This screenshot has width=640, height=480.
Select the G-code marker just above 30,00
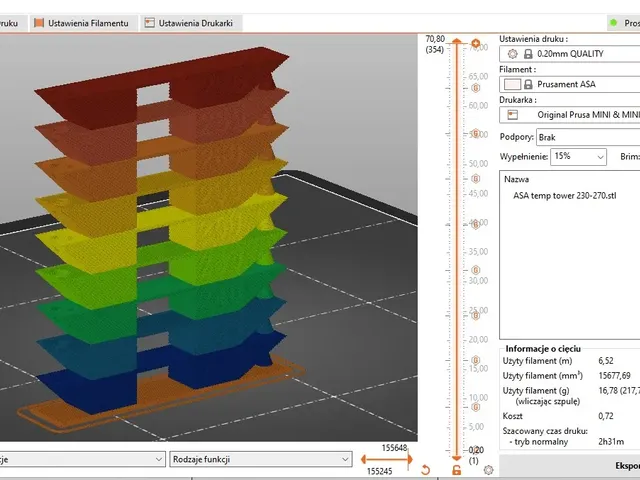coord(476,270)
